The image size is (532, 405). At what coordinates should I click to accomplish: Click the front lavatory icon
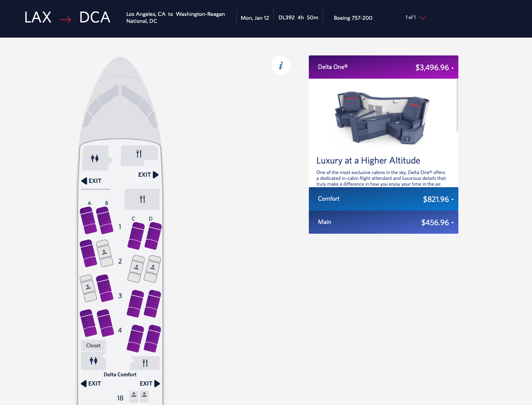point(95,158)
